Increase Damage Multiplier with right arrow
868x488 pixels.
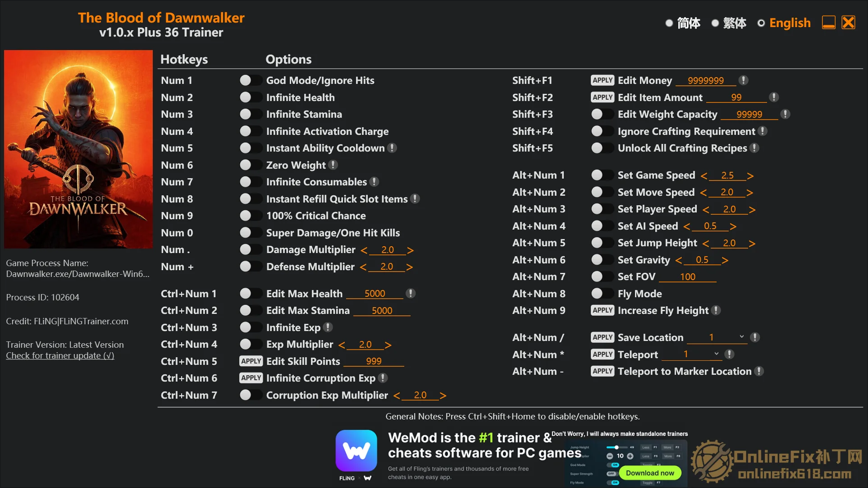tap(410, 250)
